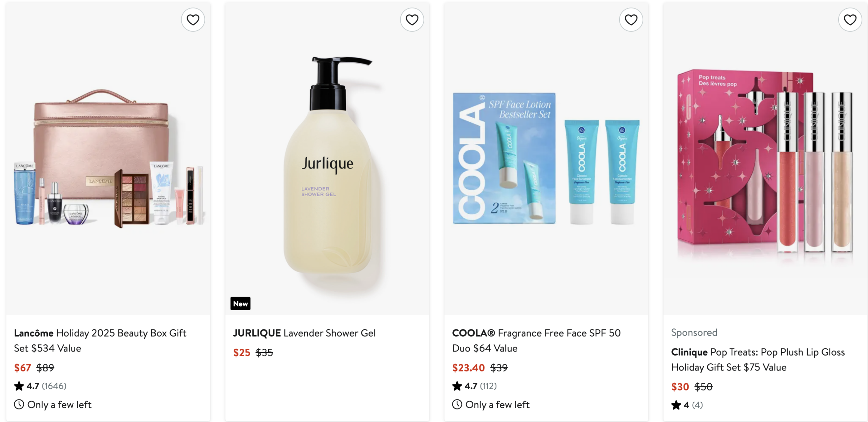Click the clock icon beside Lancôme Only a few left

click(x=19, y=404)
